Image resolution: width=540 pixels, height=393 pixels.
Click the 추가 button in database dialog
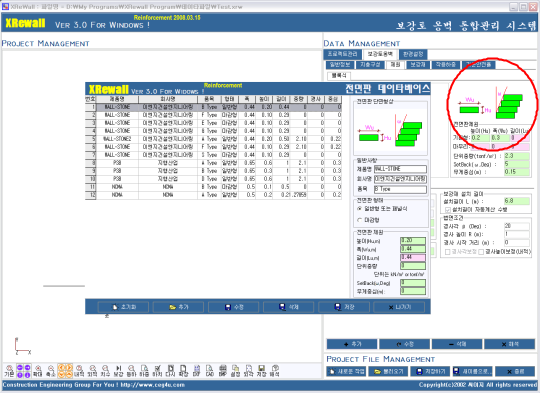pos(178,307)
